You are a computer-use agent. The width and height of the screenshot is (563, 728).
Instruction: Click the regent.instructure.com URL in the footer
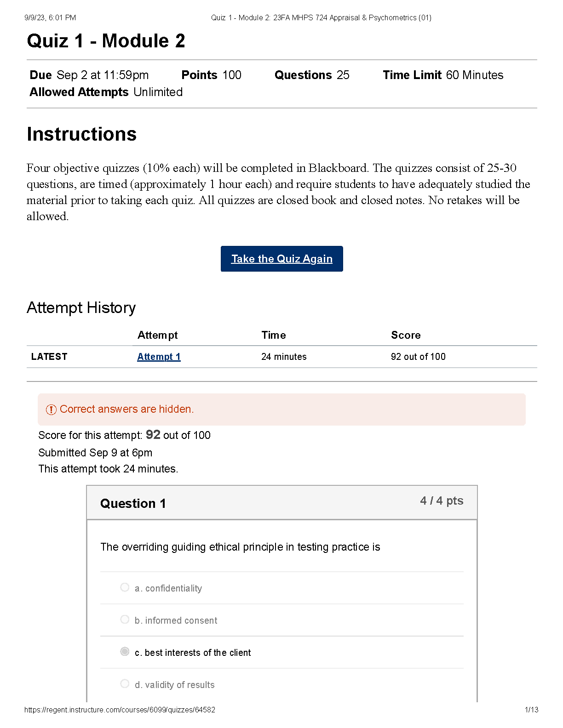click(x=120, y=710)
